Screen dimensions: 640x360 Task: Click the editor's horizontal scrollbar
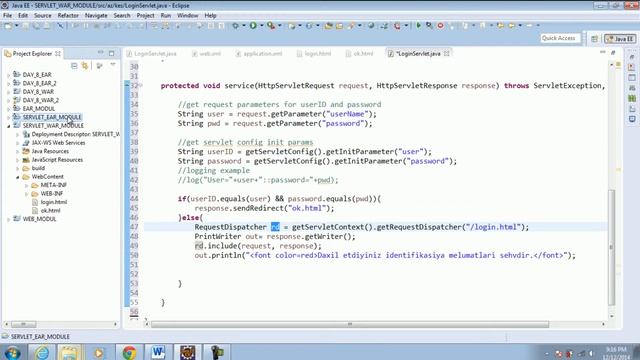(350, 324)
